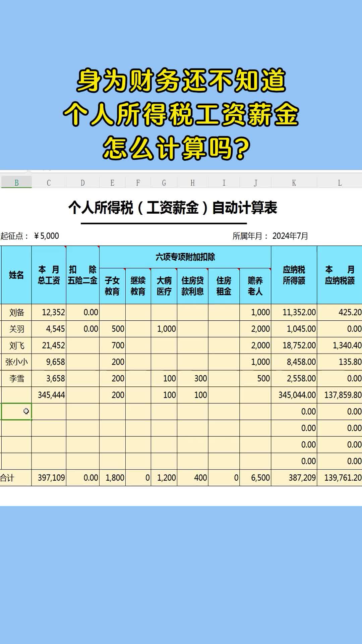Select 关羽's 子女教育 cell 500

tap(112, 329)
